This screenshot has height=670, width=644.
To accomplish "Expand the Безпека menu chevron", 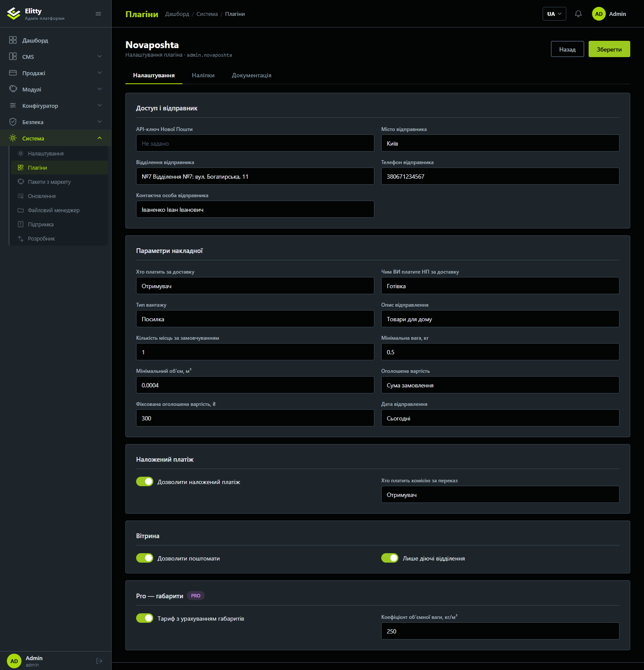I will (x=100, y=122).
